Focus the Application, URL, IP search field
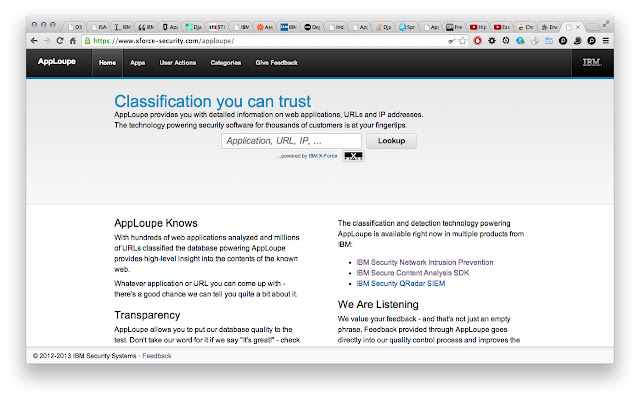The height and width of the screenshot is (400, 640). (291, 141)
